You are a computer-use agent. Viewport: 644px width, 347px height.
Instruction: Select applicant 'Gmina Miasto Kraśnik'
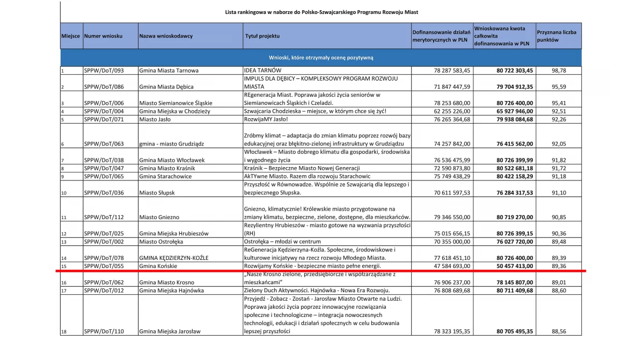pyautogui.click(x=169, y=168)
